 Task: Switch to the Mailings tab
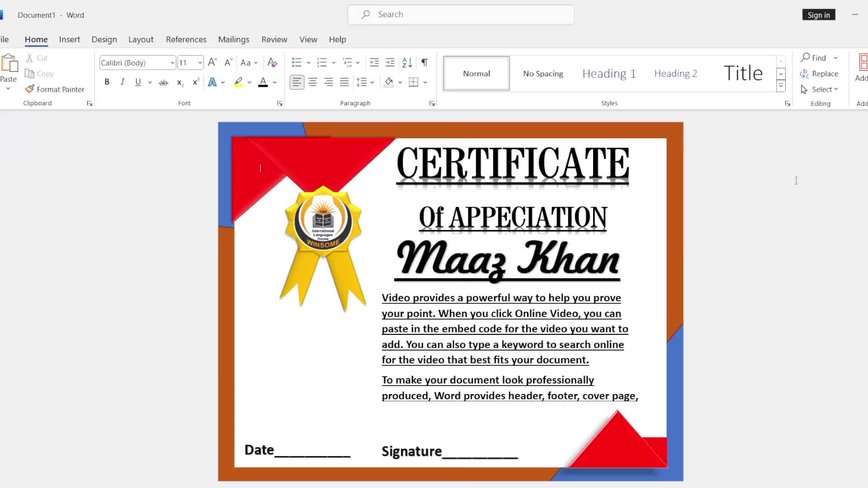(234, 39)
